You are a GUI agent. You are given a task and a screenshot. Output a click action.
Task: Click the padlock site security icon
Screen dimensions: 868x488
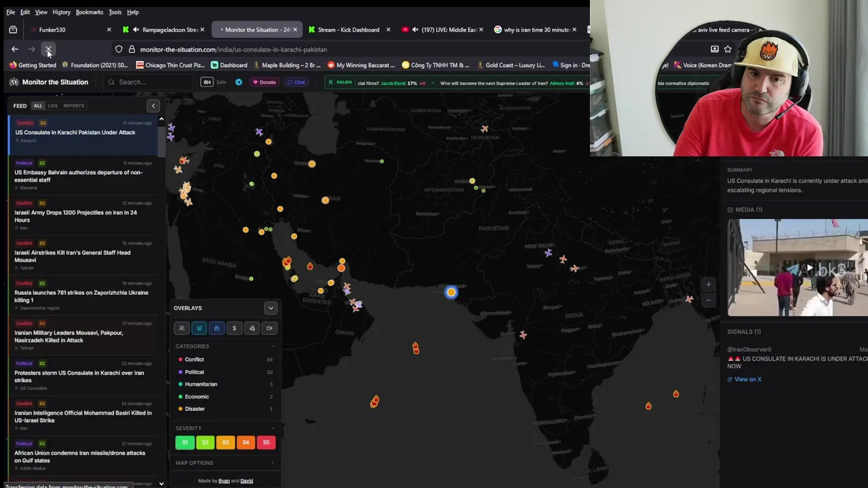click(x=132, y=49)
